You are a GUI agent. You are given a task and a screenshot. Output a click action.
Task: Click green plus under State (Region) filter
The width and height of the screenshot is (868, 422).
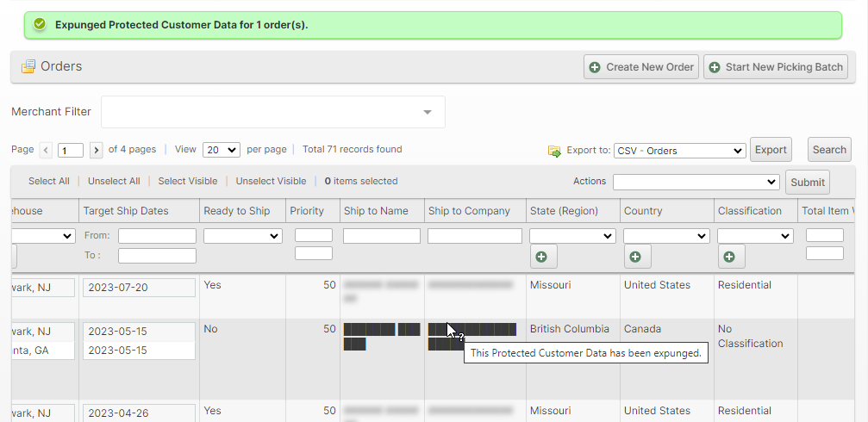tap(543, 257)
